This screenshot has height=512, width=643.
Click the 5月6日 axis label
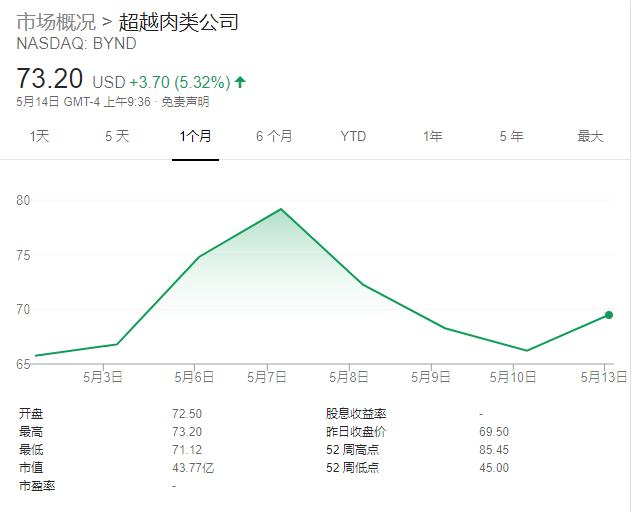click(194, 377)
